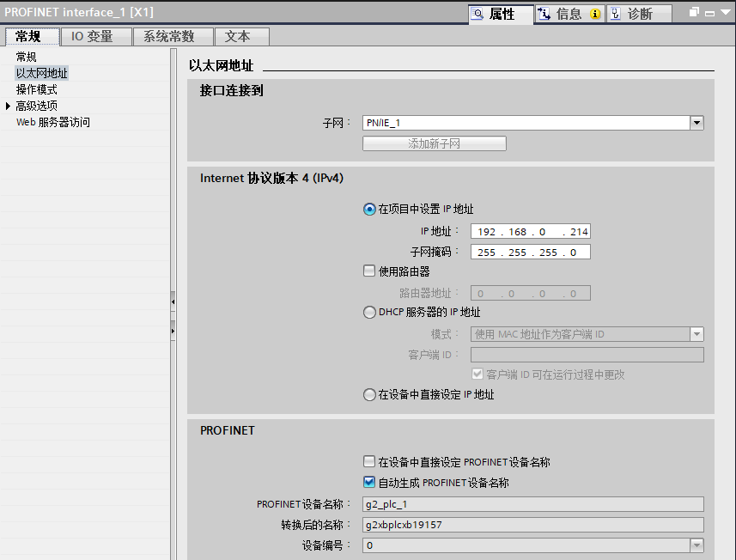Switch to the 系统常数 tab
736x560 pixels.
click(x=168, y=36)
